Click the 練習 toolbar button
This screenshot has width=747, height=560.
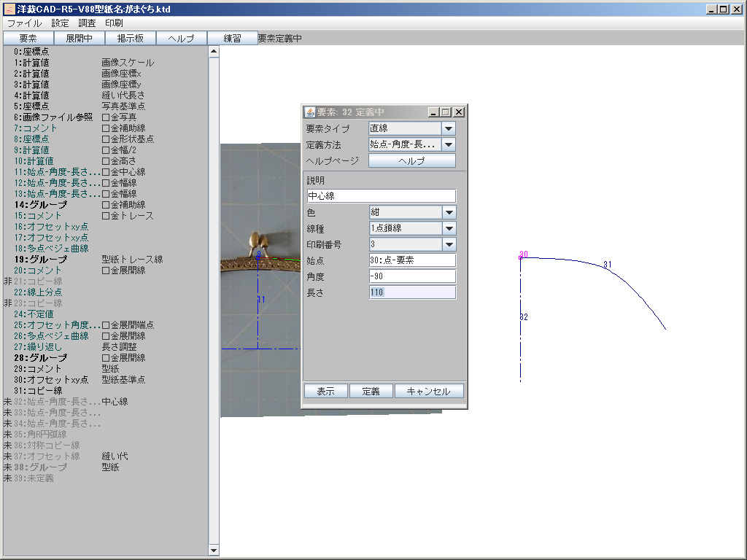tap(232, 38)
